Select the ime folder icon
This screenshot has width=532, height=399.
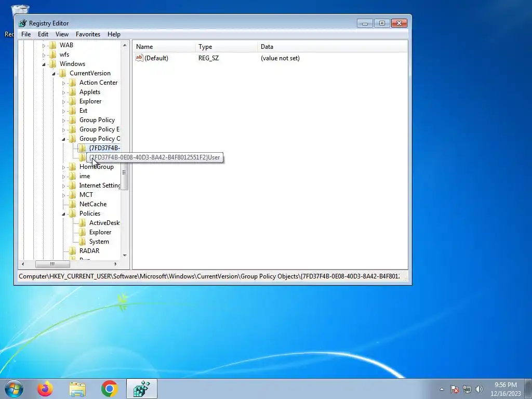click(72, 176)
